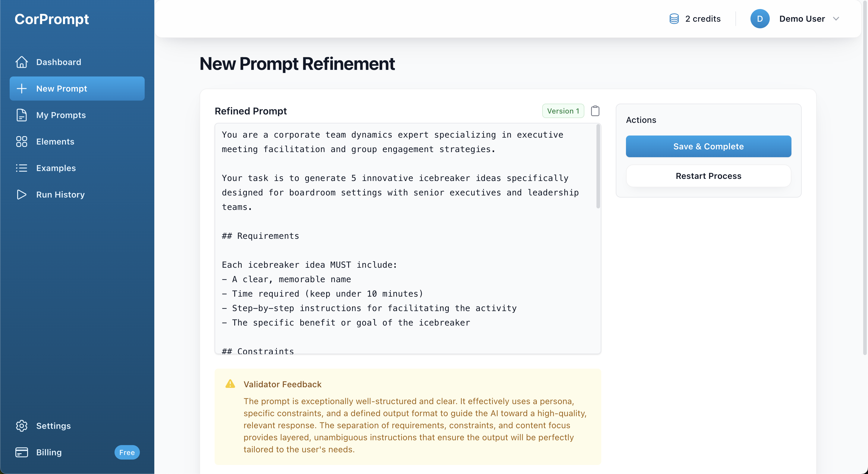Viewport: 868px width, 474px height.
Task: Open the Demo User profile menu
Action: pos(802,19)
